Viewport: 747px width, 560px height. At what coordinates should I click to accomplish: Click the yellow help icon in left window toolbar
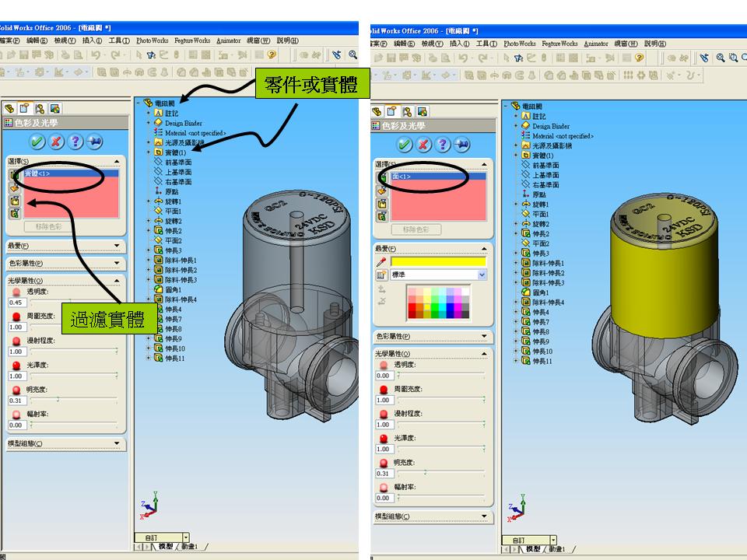(x=272, y=54)
